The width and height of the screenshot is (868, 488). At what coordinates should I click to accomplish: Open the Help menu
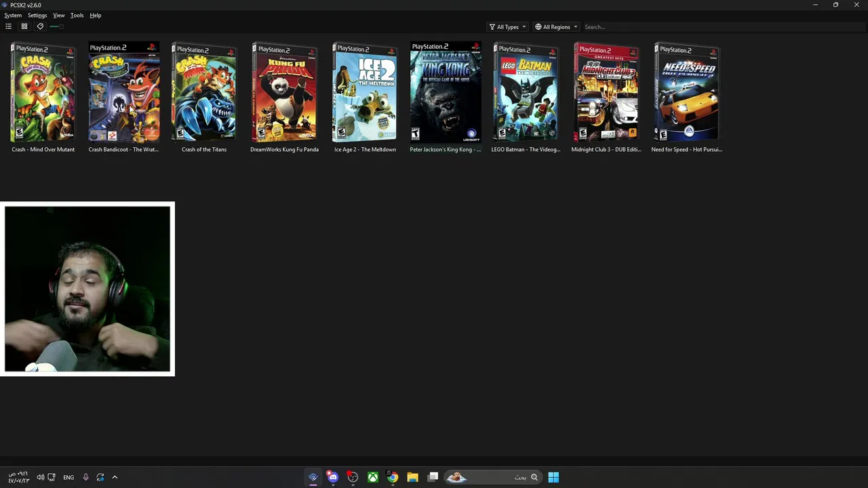[96, 16]
